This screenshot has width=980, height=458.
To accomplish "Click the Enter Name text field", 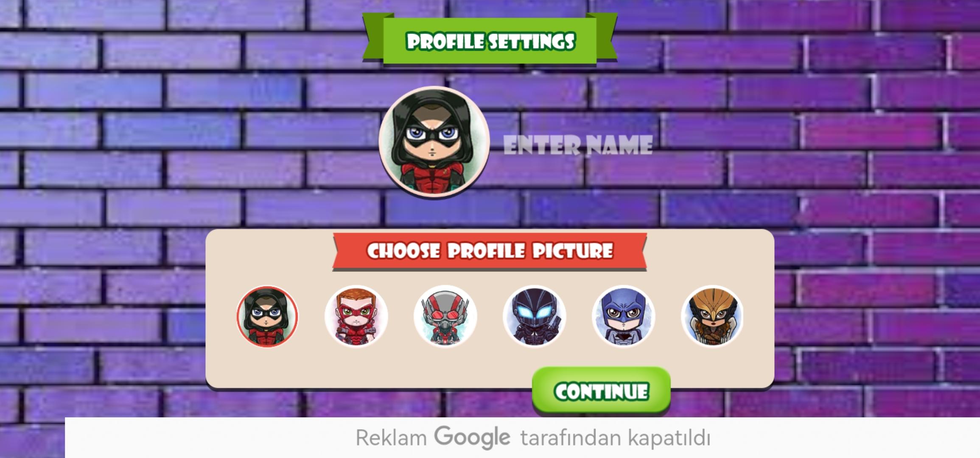I will 578,145.
